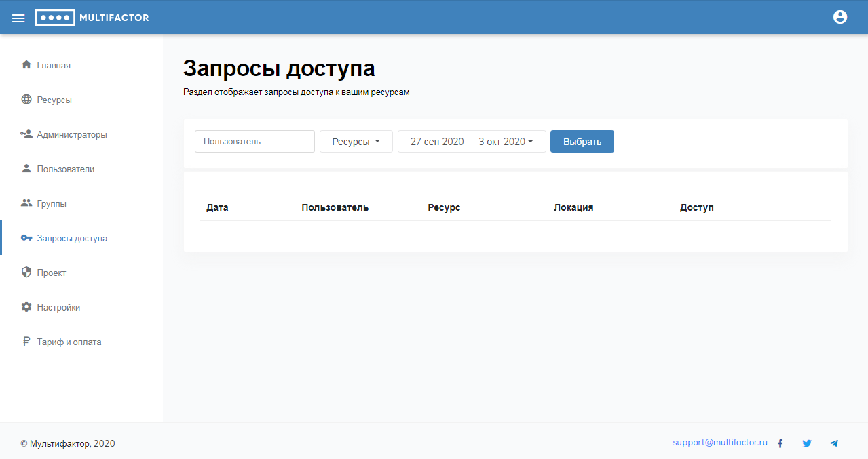Click the globe icon beside Ресурсы
The width and height of the screenshot is (868, 459).
(26, 100)
